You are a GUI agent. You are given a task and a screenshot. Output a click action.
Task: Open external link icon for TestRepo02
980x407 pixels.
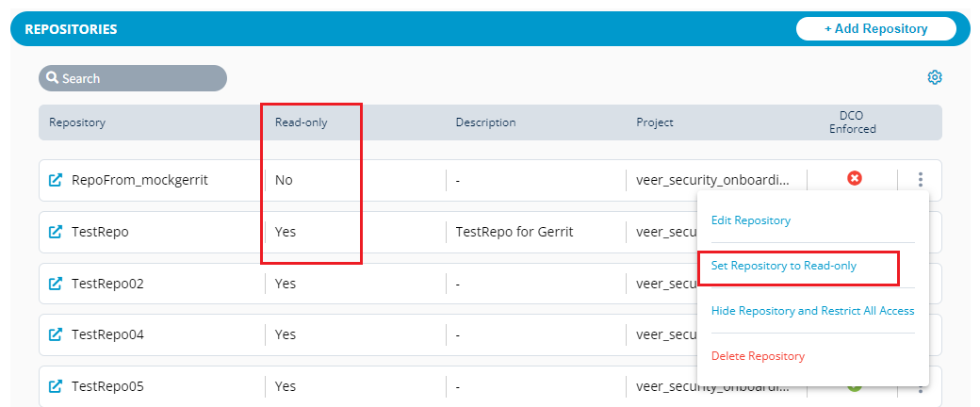point(56,283)
